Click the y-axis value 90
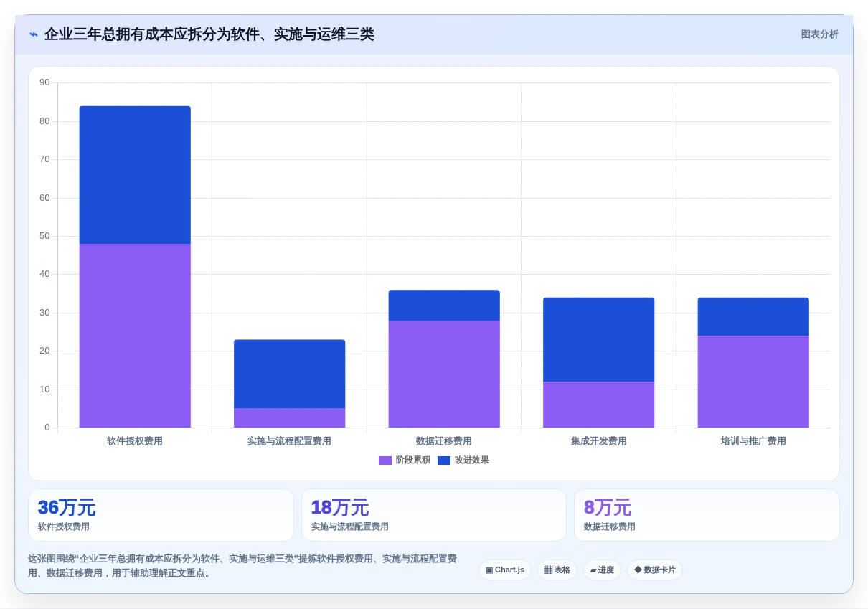Image resolution: width=868 pixels, height=609 pixels. point(44,82)
